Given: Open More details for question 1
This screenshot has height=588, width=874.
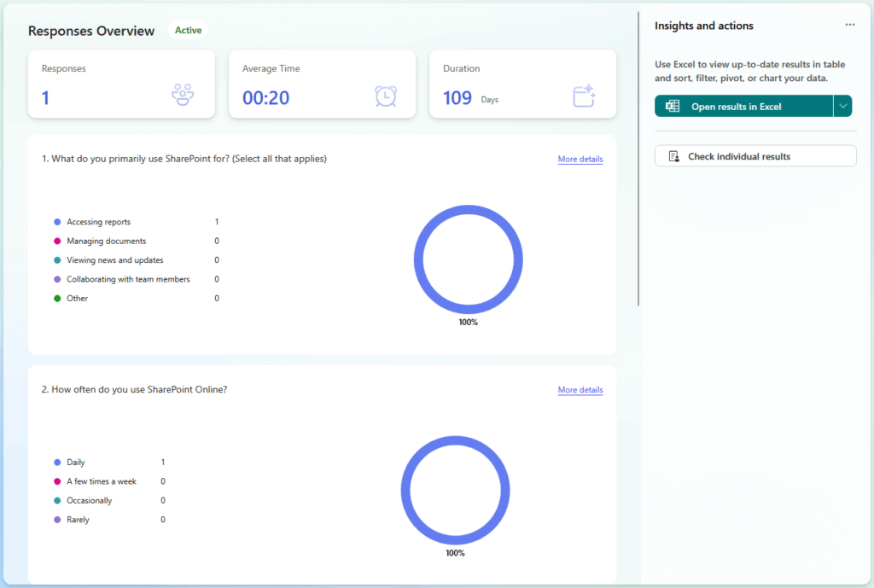Looking at the screenshot, I should pos(580,159).
